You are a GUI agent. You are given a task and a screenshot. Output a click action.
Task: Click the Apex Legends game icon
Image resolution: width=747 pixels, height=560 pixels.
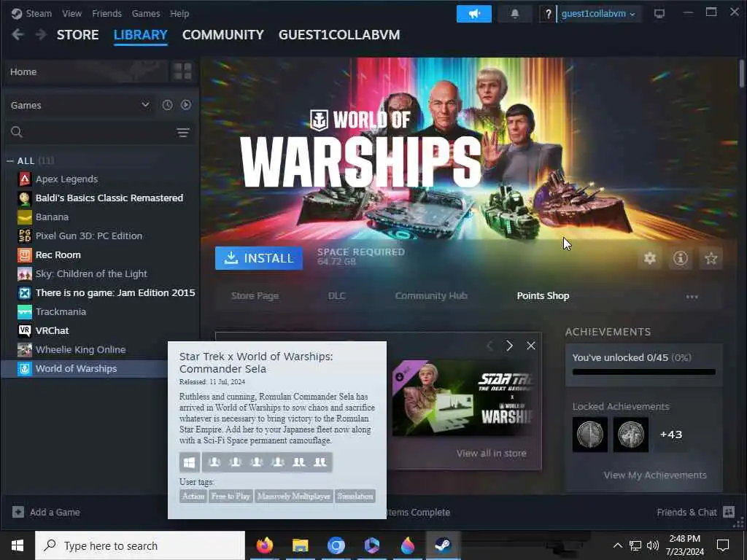pos(24,179)
